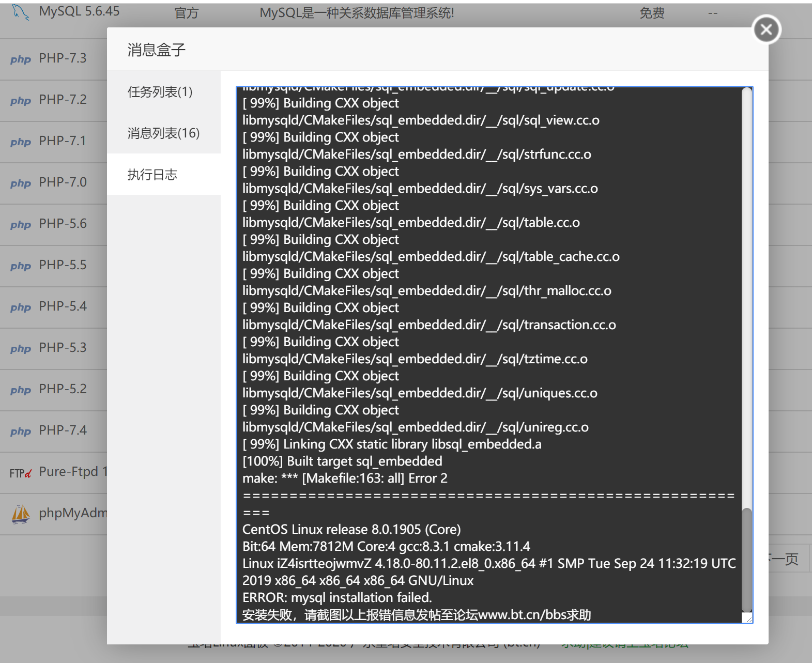Click the strfunc.cc.o log line
Image resolution: width=812 pixels, height=663 pixels.
417,154
